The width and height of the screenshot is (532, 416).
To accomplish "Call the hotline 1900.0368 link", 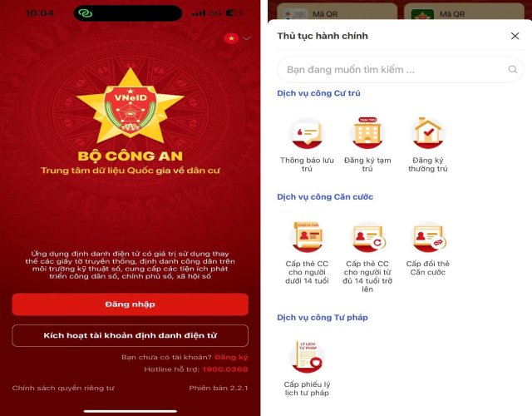I will point(225,369).
